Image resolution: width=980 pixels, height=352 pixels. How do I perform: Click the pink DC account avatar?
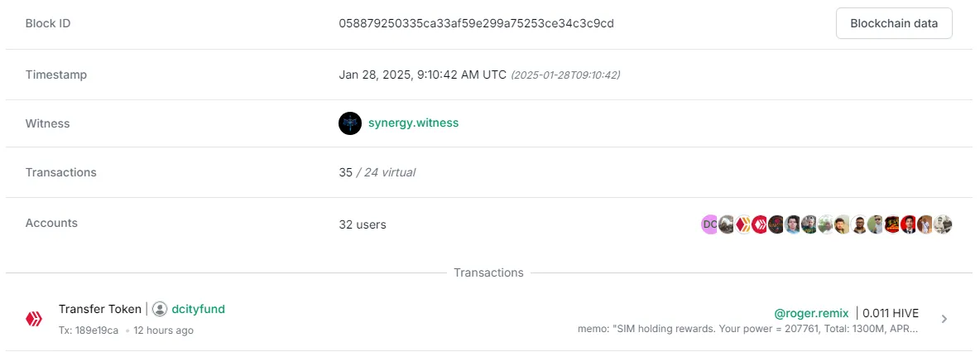(x=709, y=224)
